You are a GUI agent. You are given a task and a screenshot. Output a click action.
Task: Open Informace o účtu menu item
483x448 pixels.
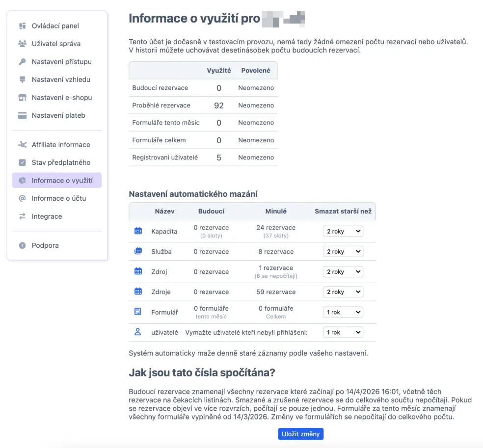[59, 198]
